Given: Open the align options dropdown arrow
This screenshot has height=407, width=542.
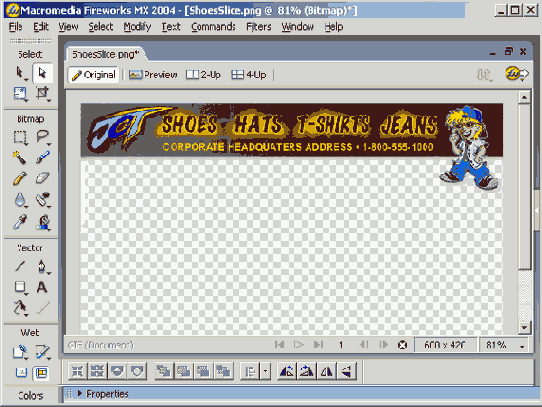Looking at the screenshot, I should (x=265, y=372).
